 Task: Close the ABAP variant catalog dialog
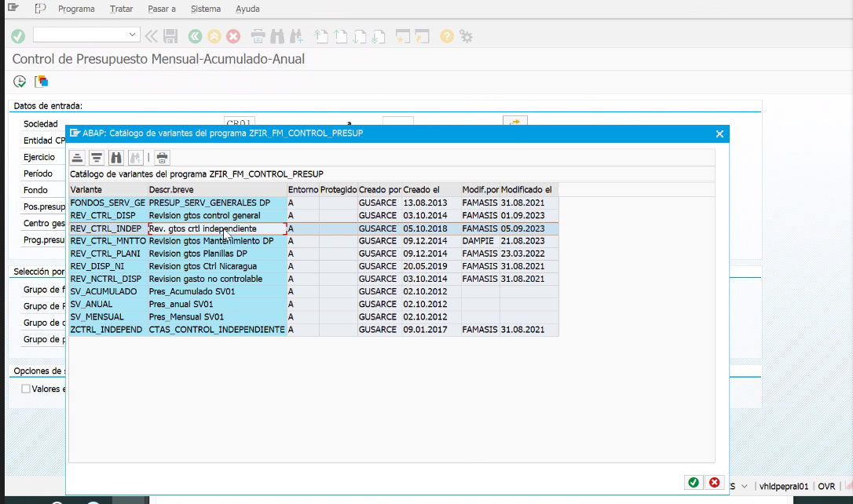tap(719, 134)
